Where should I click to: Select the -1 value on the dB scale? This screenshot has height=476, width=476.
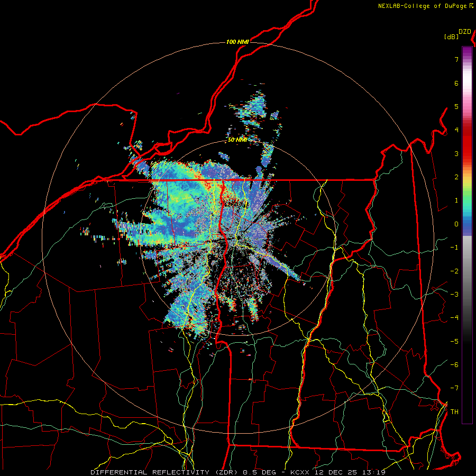tap(454, 248)
